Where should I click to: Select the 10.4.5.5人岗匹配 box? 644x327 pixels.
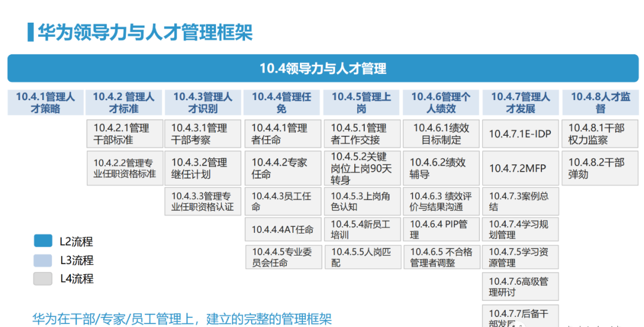coord(363,257)
